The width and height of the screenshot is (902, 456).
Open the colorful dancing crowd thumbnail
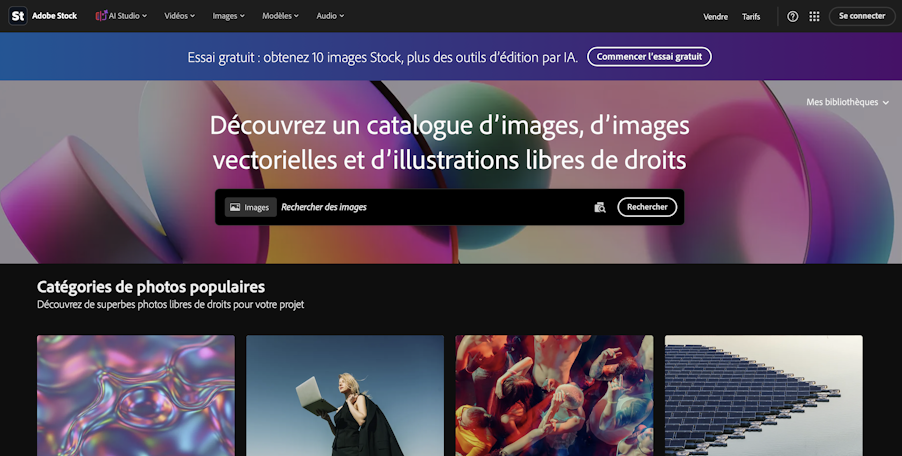[555, 396]
